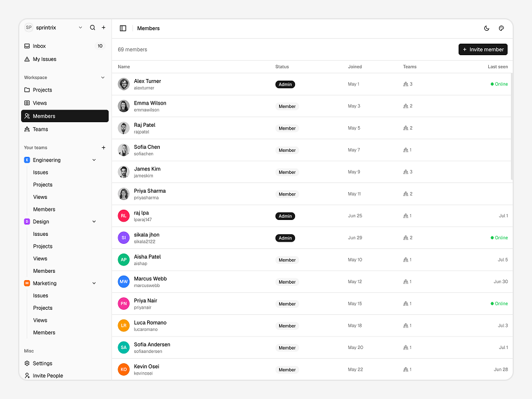This screenshot has height=399, width=532.
Task: Click the Jul 5 last seen for Aisha Patel
Action: [503, 260]
